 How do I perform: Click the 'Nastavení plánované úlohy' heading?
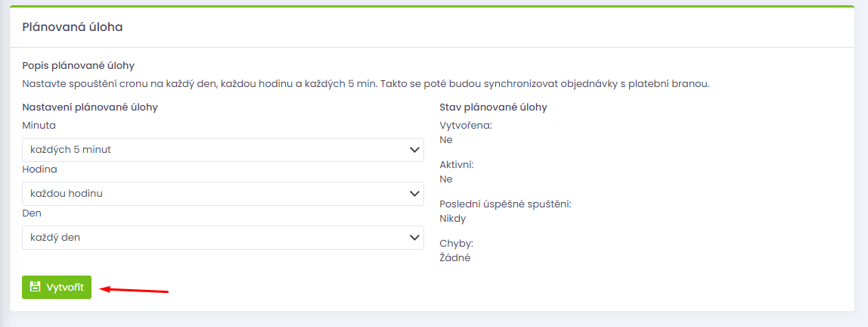click(x=90, y=107)
